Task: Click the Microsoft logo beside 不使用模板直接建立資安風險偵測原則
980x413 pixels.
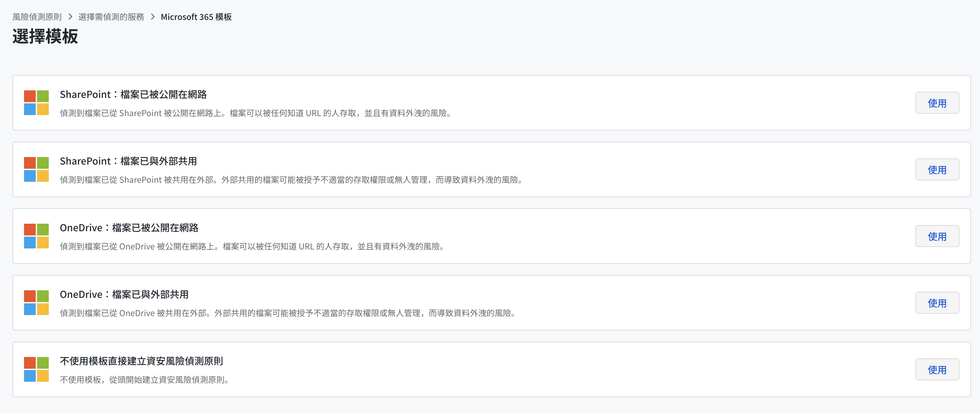Action: click(x=36, y=369)
